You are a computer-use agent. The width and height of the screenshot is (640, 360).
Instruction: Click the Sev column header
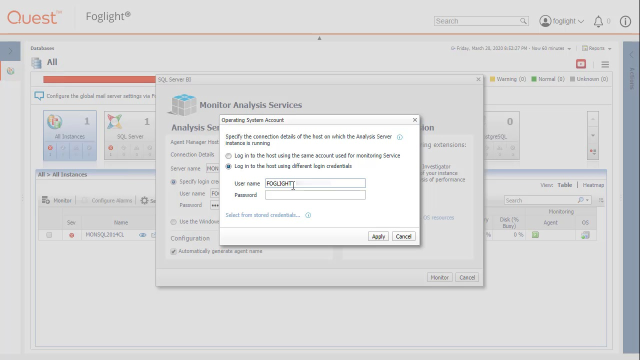71,223
